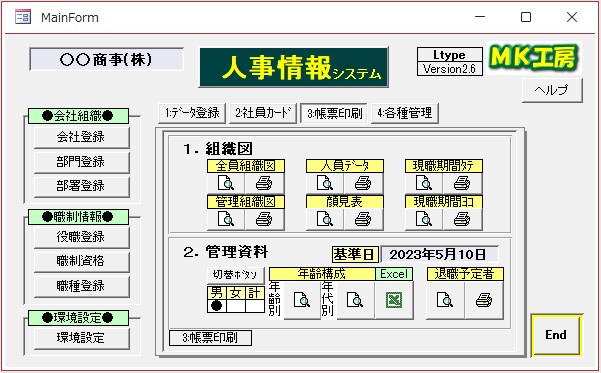Image resolution: width=601 pixels, height=373 pixels.
Task: Switch to the 3:帳票印刷 tab
Action: [x=334, y=113]
